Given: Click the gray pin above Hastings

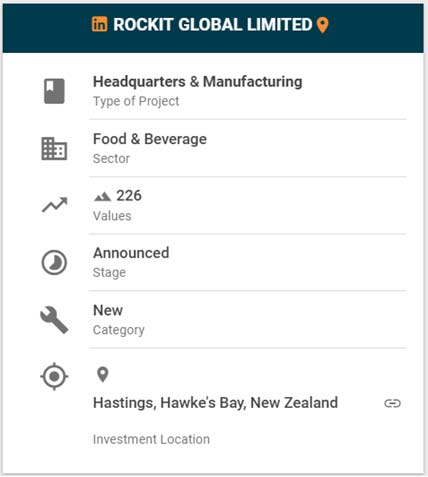Looking at the screenshot, I should 103,375.
